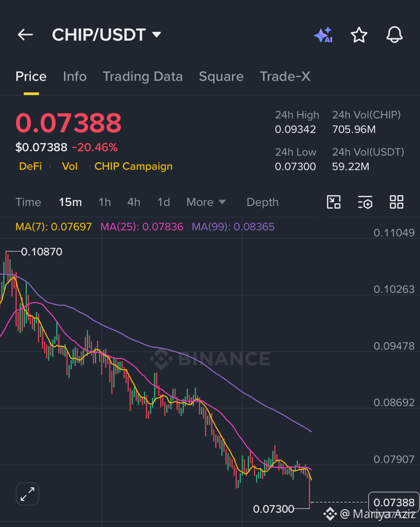Expand the More timeframes dropdown

[x=206, y=202]
